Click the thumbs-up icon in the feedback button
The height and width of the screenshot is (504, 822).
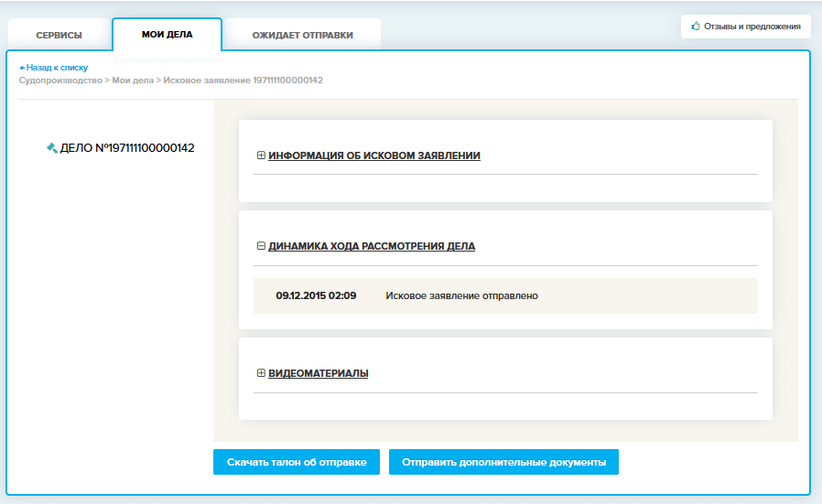tap(696, 27)
